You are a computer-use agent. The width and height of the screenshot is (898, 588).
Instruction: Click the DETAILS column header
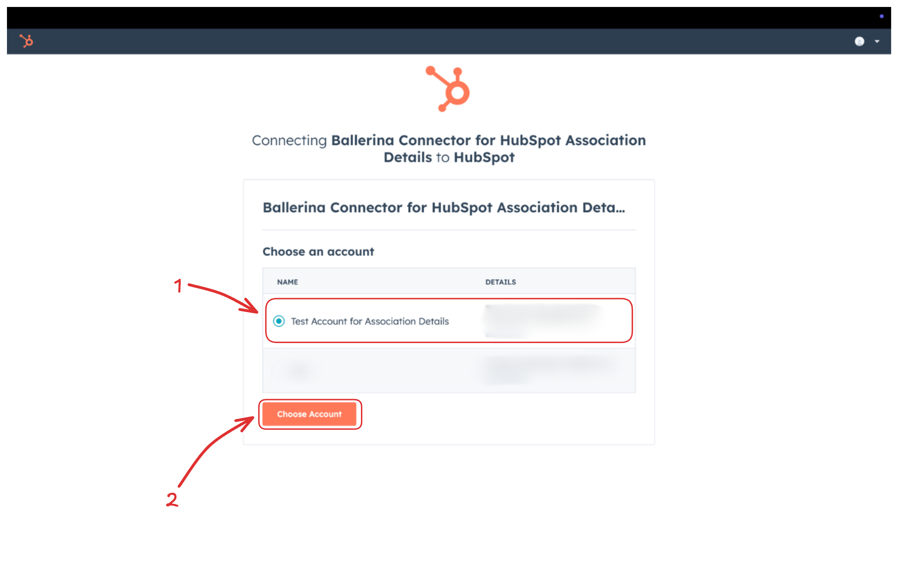coord(500,282)
